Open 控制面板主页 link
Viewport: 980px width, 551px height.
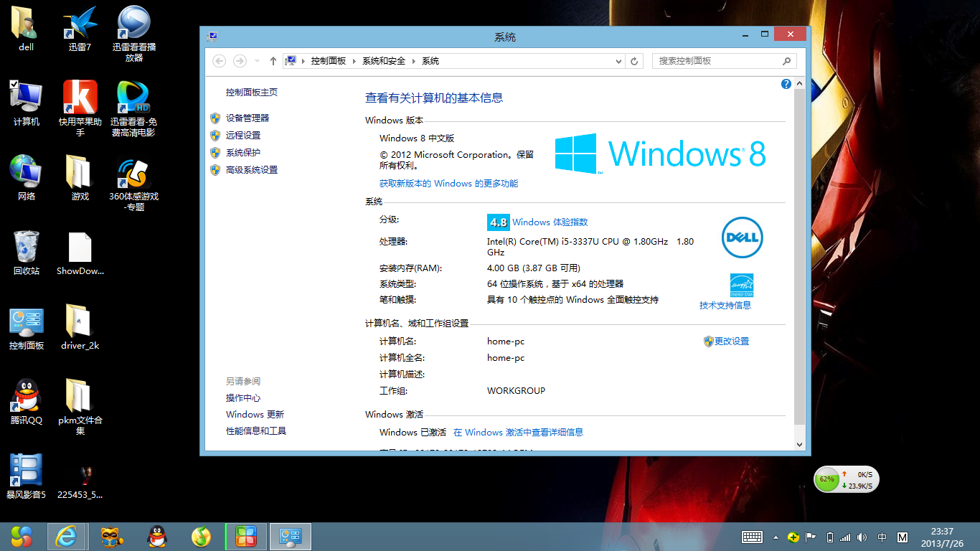tap(252, 93)
